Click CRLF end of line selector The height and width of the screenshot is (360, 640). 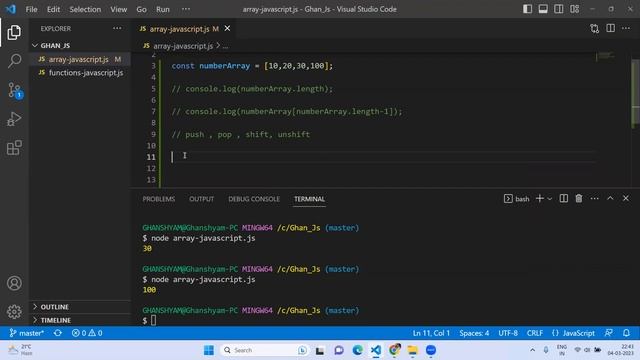pyautogui.click(x=535, y=333)
